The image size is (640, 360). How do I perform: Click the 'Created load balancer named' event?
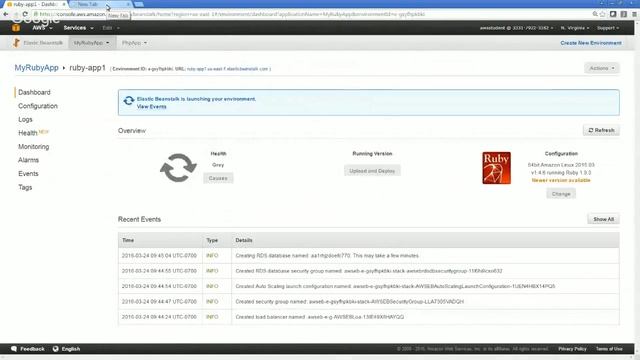click(320, 317)
